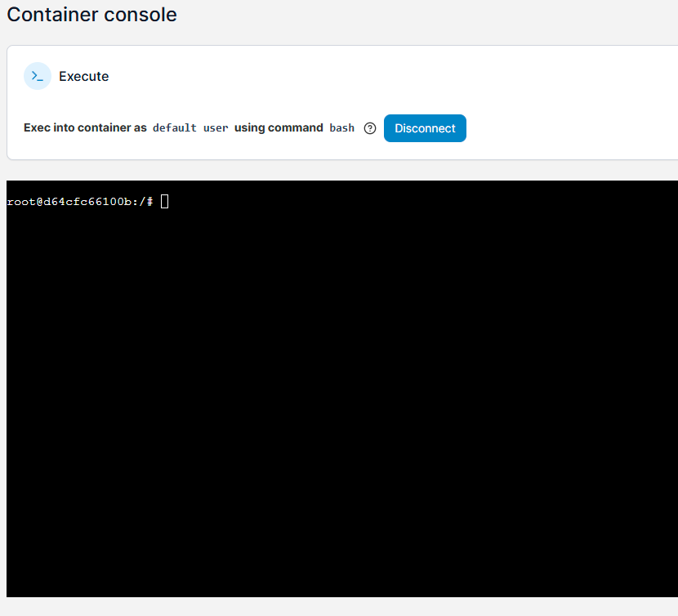This screenshot has height=616, width=678.
Task: Open the help tooltip for the bash command
Action: (370, 128)
